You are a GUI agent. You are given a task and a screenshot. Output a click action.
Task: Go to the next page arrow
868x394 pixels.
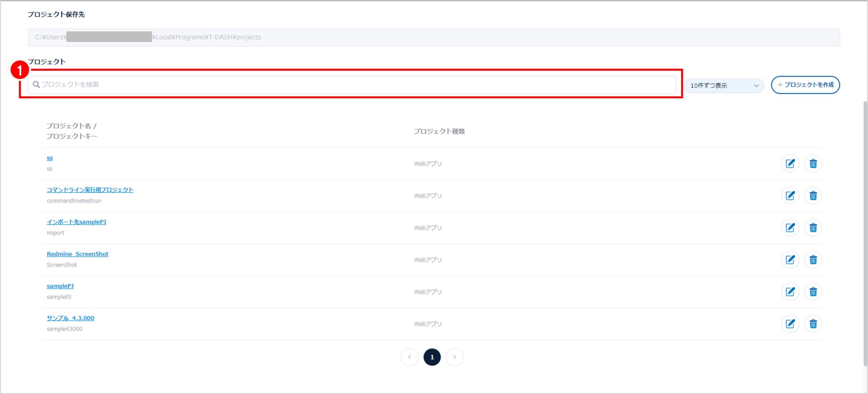point(454,357)
